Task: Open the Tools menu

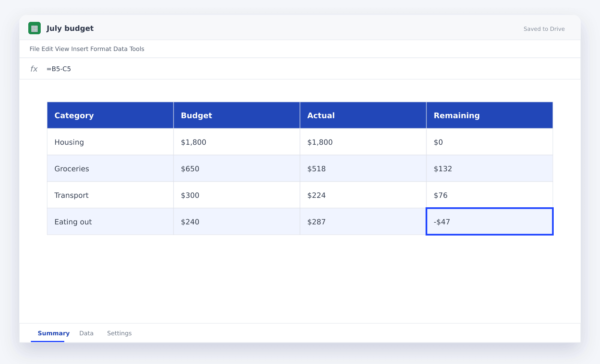Action: (137, 49)
